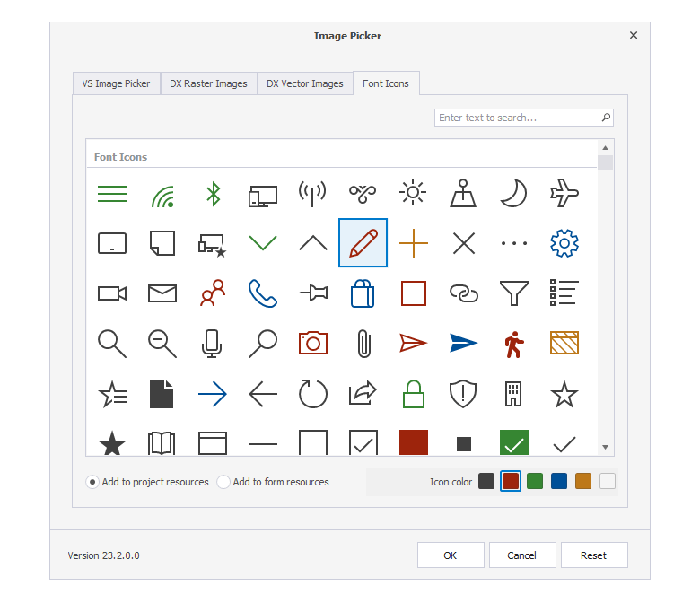The image size is (700, 603).
Task: Select the green hamburger menu icon
Action: (x=112, y=194)
